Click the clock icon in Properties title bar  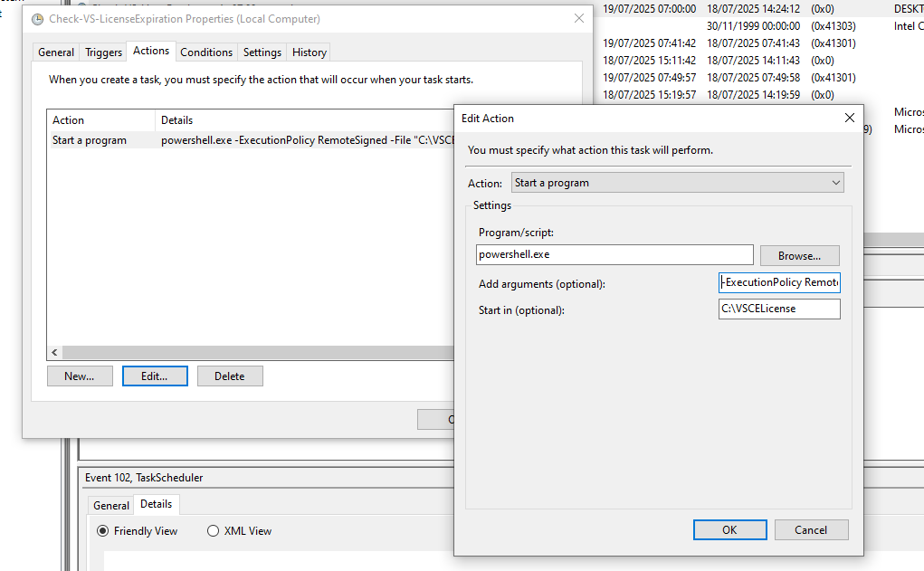tap(37, 19)
